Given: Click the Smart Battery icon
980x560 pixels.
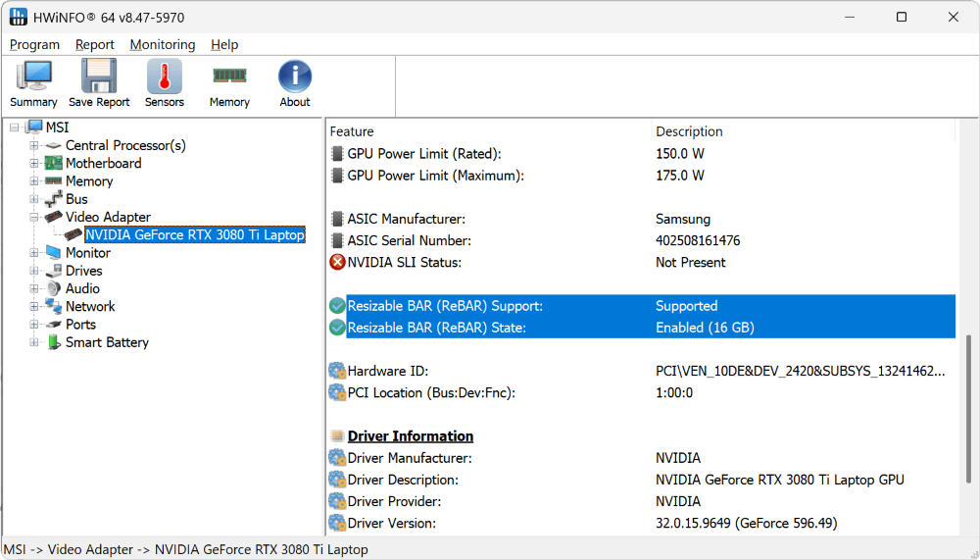Looking at the screenshot, I should pyautogui.click(x=54, y=343).
